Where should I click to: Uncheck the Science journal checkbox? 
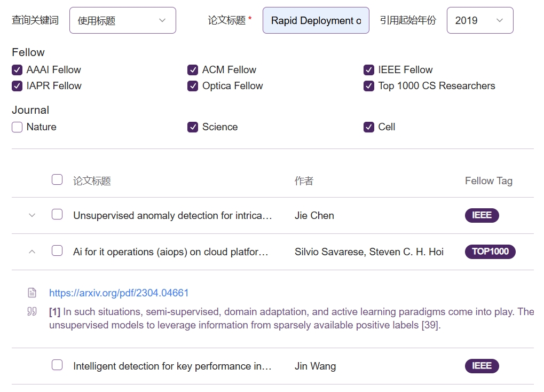tap(193, 127)
